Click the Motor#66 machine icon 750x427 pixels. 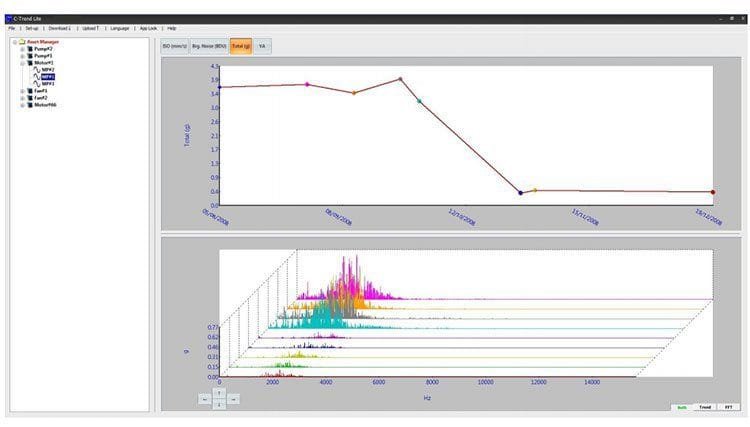[x=29, y=104]
